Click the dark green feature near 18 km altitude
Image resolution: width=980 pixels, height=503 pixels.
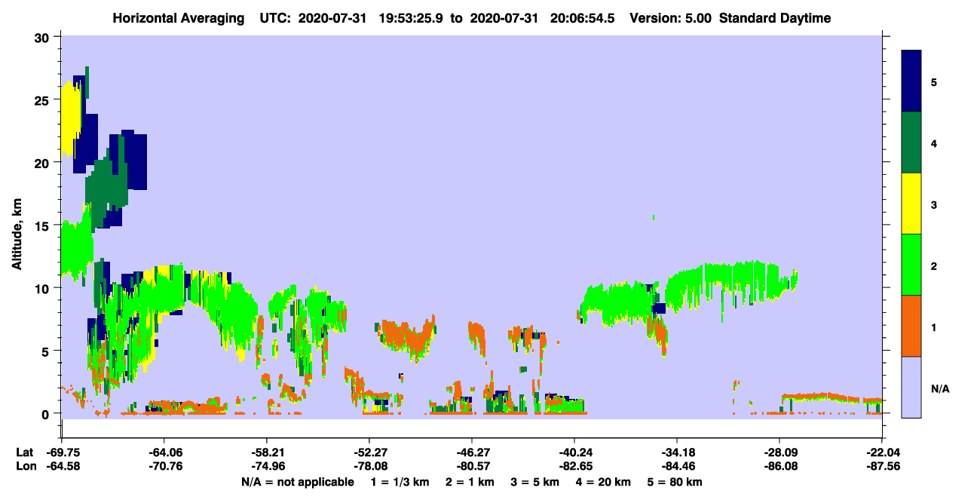[x=106, y=186]
